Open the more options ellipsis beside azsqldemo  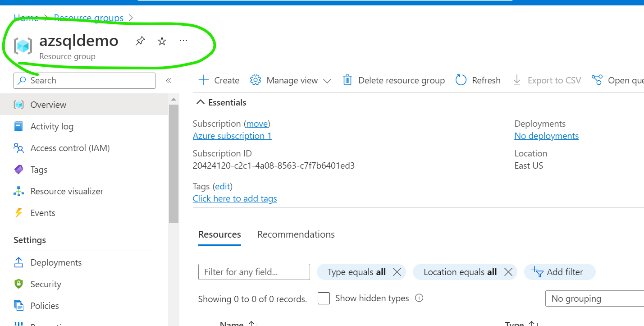coord(183,41)
